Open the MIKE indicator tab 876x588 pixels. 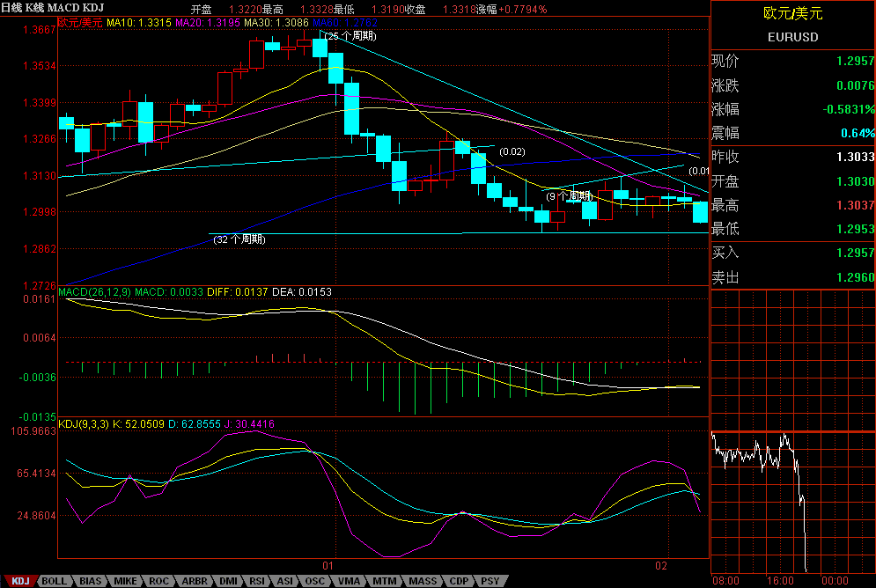coord(126,581)
